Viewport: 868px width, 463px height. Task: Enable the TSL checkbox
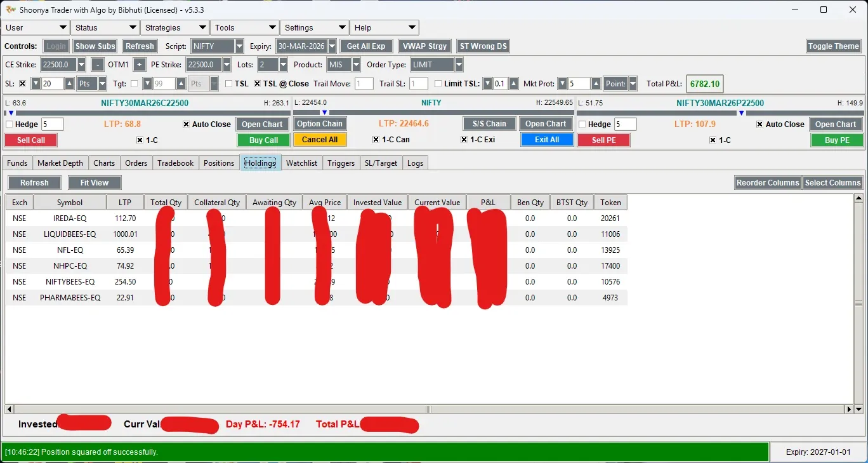(x=229, y=84)
